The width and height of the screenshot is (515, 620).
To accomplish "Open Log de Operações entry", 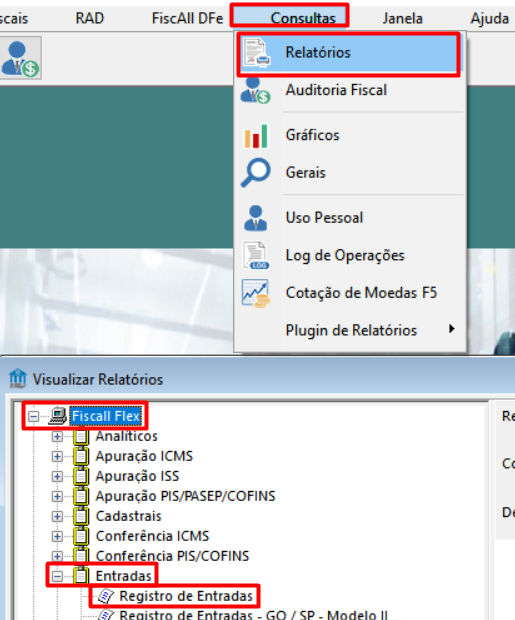I will [x=345, y=255].
